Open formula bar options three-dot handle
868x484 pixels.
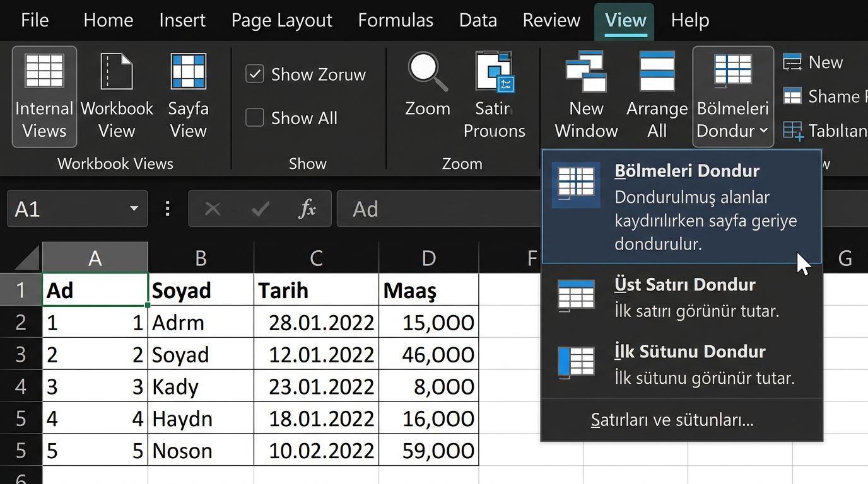click(x=168, y=209)
